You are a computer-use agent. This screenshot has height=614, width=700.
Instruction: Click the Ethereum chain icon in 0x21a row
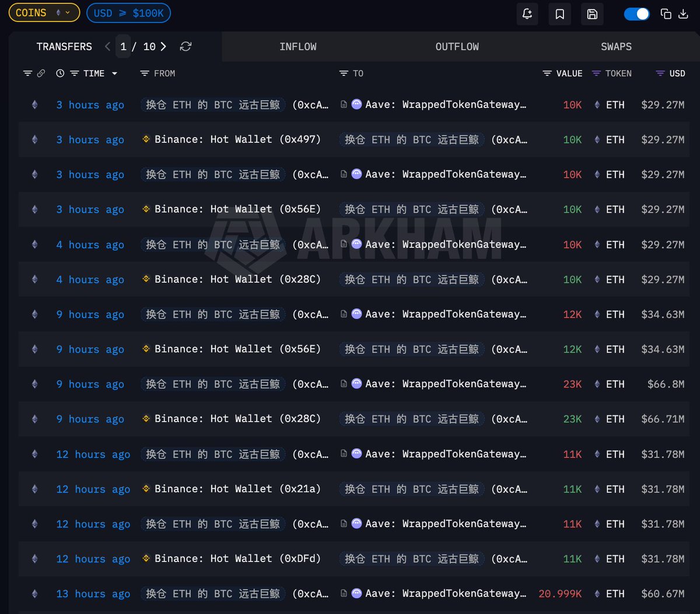tap(34, 489)
